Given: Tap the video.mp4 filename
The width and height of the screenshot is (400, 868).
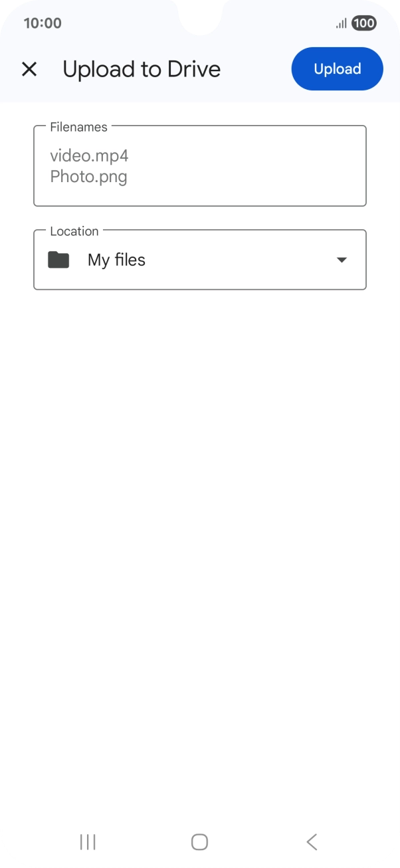Looking at the screenshot, I should point(89,156).
